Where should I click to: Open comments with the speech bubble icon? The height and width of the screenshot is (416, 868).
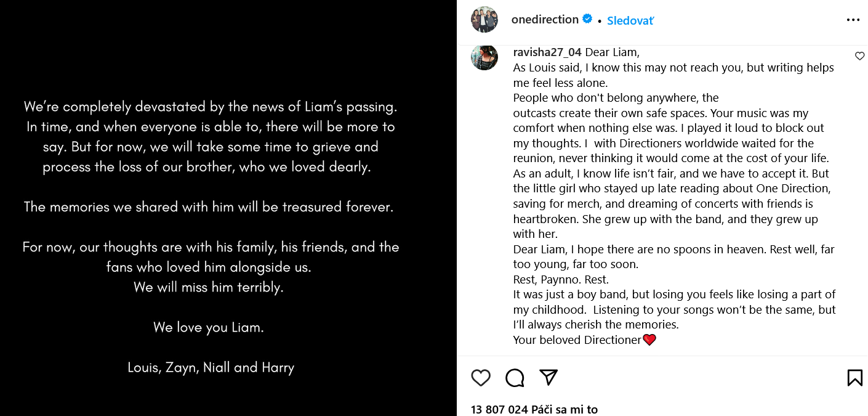515,378
